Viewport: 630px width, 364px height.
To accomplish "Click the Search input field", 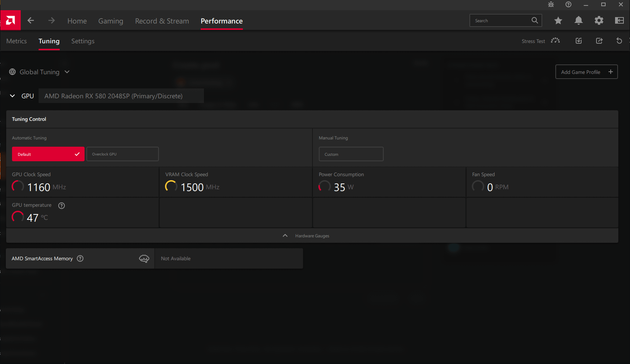I will 501,21.
